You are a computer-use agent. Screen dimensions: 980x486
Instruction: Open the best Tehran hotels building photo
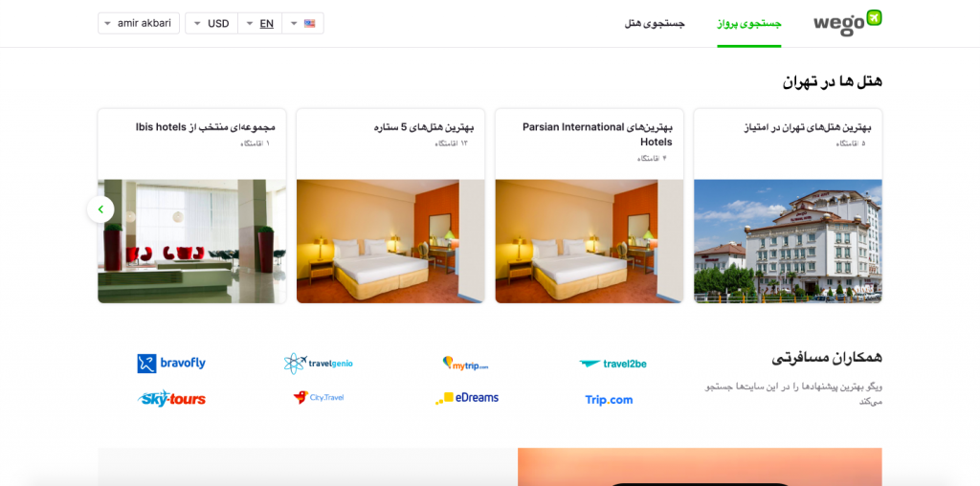[x=789, y=241]
